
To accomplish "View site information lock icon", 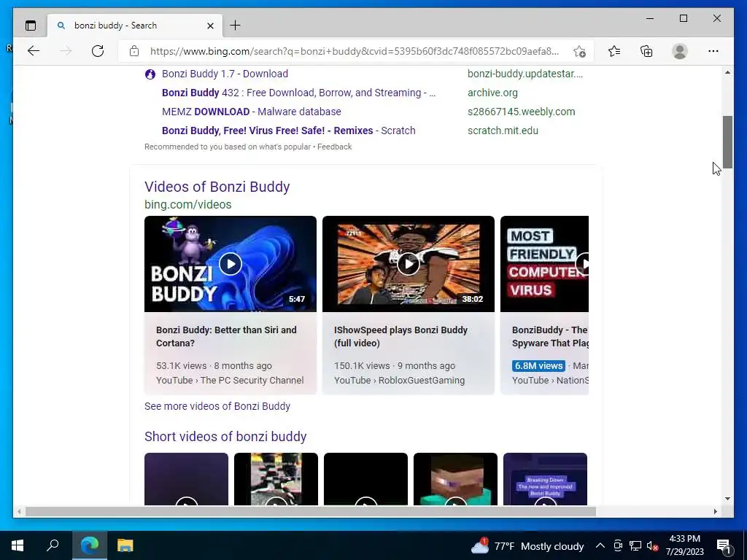I will [134, 51].
